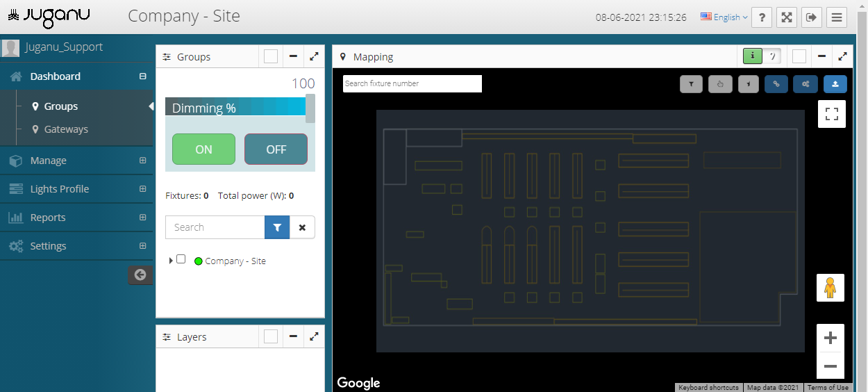This screenshot has height=392, width=868.
Task: Tick the checkbox in Groups panel header
Action: click(x=271, y=56)
